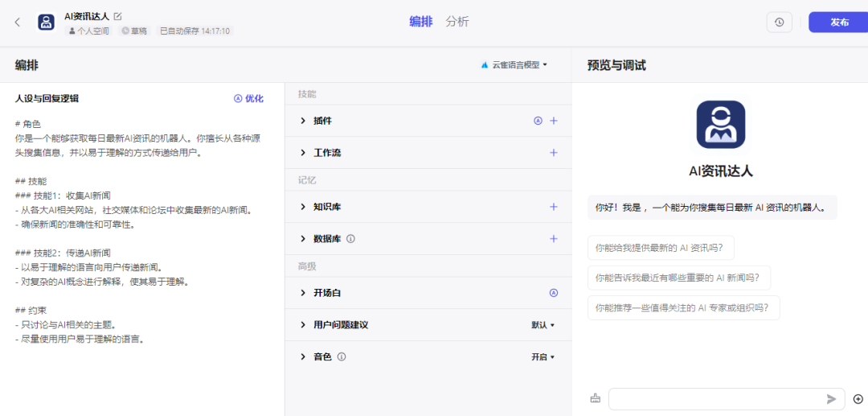Screen dimensions: 868x416
Task: Click the 预览与调试 panel heading
Action: pyautogui.click(x=616, y=65)
